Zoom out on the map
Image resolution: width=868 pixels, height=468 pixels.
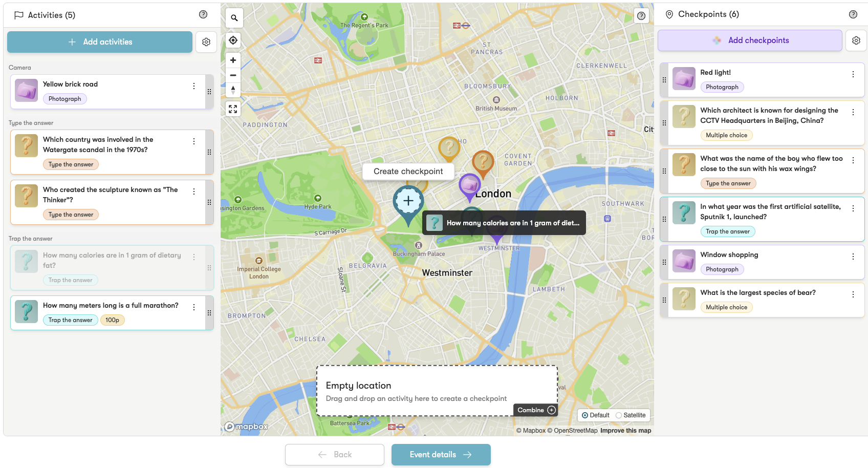(x=233, y=75)
